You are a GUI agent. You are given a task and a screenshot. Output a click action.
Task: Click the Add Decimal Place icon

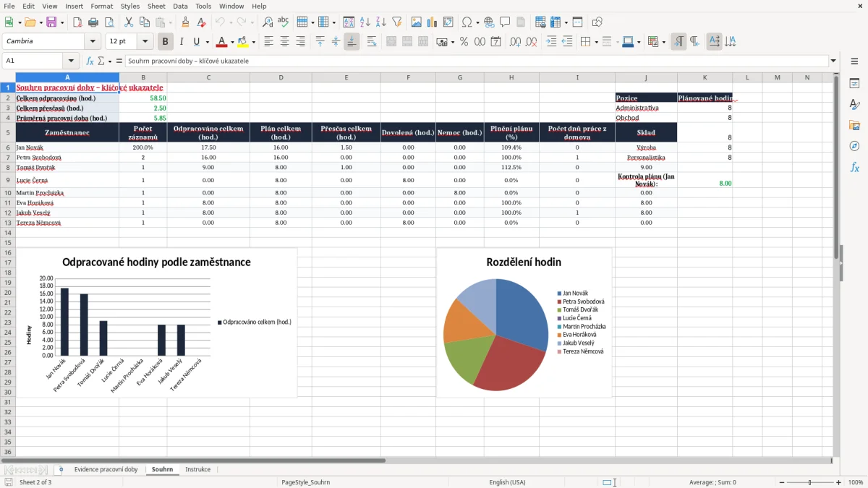click(x=516, y=42)
